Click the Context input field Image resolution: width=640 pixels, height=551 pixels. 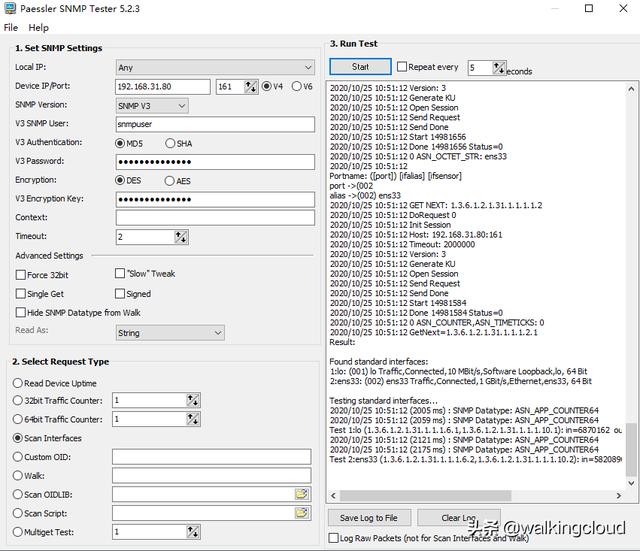coord(215,218)
